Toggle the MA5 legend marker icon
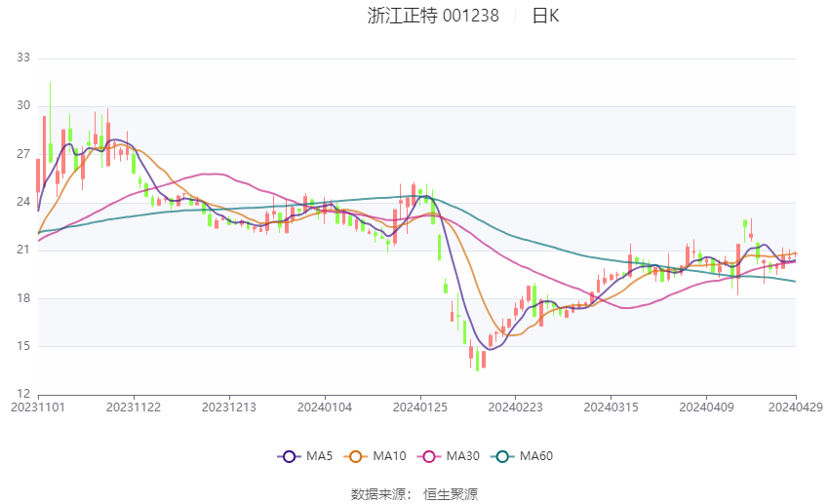 point(288,455)
